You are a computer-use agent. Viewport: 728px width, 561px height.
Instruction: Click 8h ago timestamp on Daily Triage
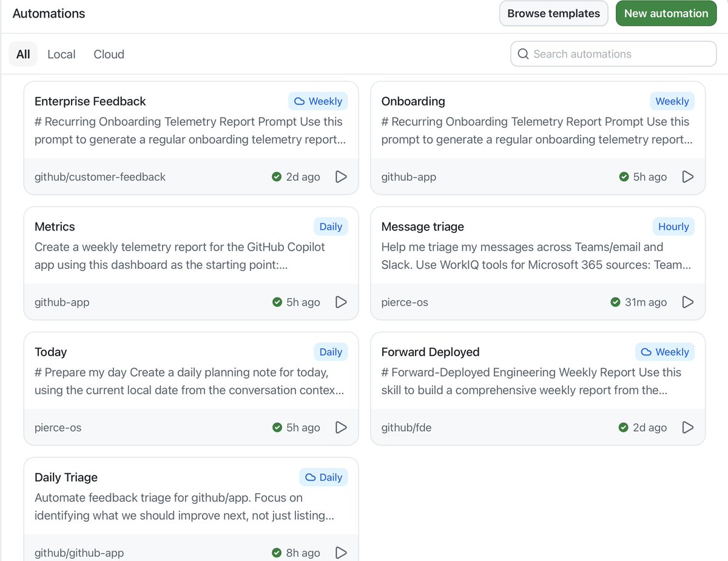(303, 553)
